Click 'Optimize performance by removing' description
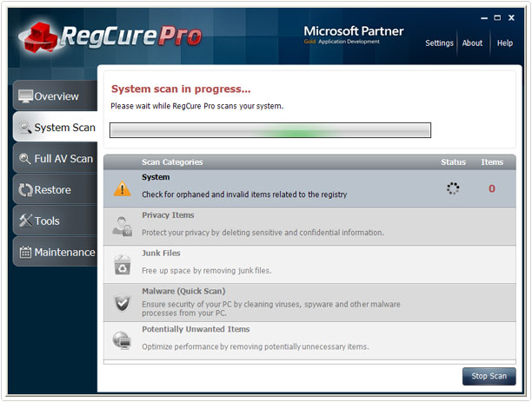 pos(256,346)
